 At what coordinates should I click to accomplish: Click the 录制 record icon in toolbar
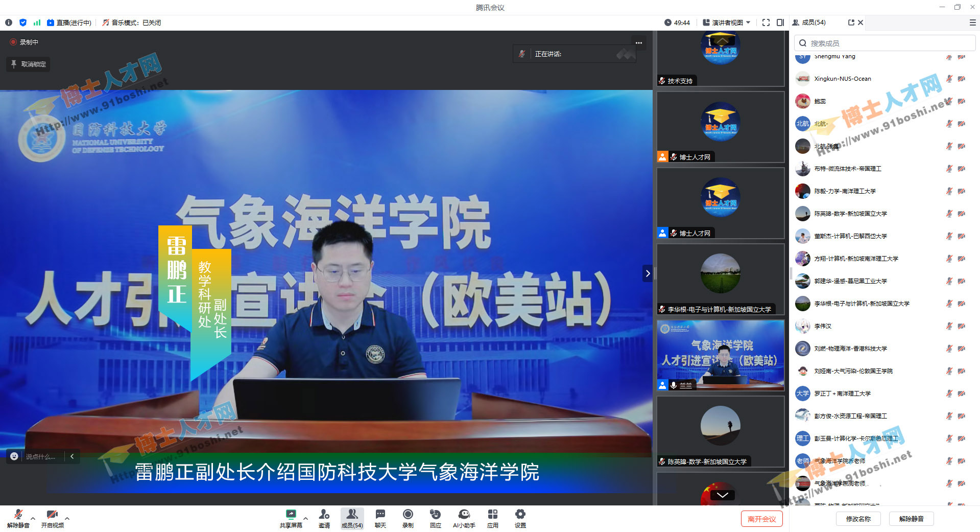(408, 518)
